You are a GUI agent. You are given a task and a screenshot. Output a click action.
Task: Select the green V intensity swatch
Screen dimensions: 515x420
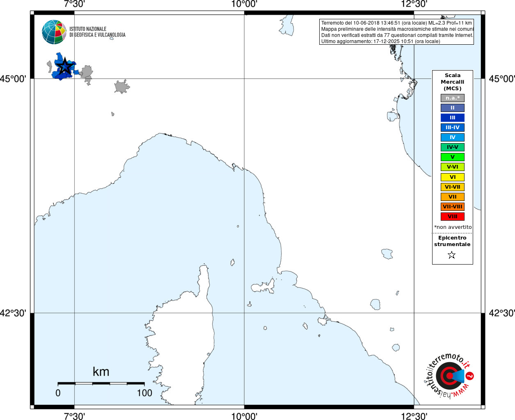tap(453, 157)
